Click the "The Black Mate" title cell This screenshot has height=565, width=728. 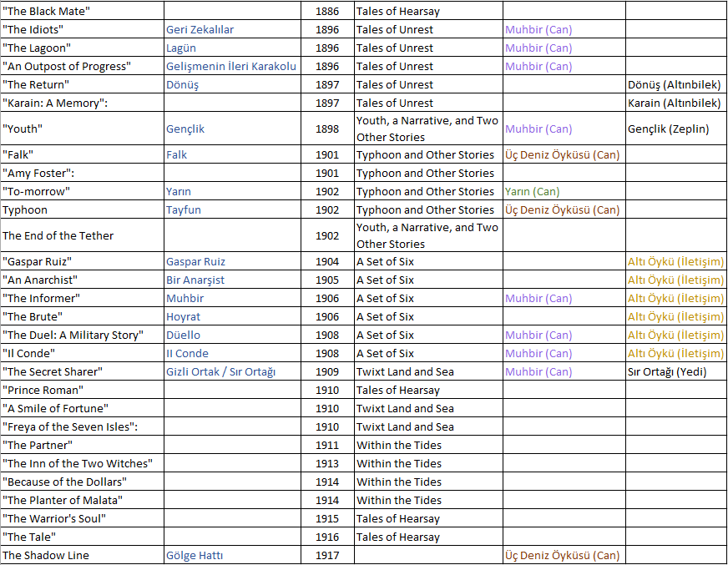47,12
